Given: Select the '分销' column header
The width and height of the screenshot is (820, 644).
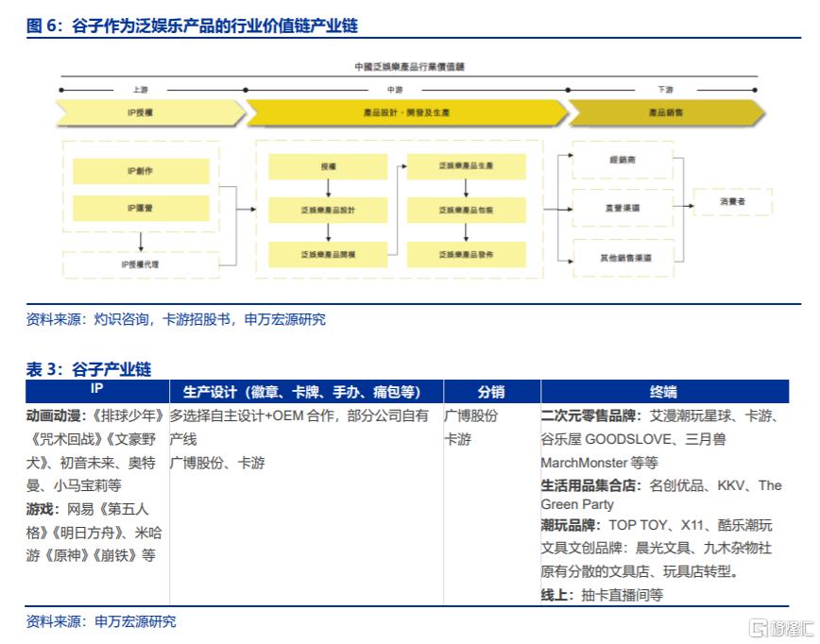Looking at the screenshot, I should [x=491, y=392].
